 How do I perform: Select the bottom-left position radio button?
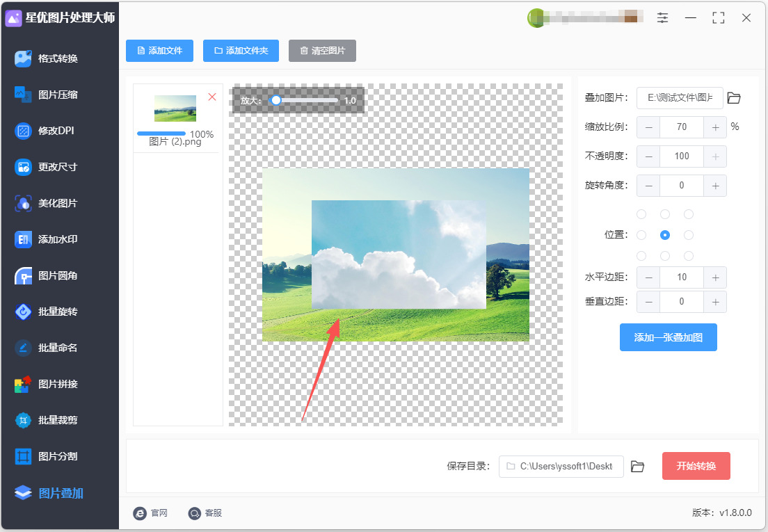641,255
